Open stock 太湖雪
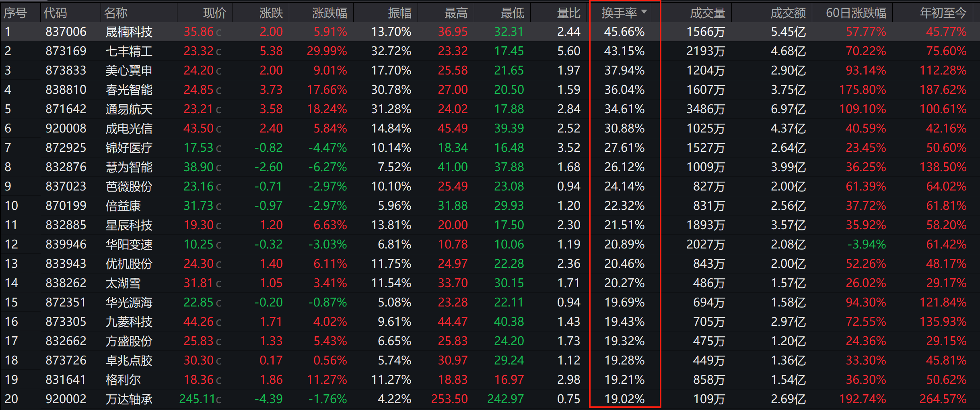The width and height of the screenshot is (980, 410). click(x=123, y=283)
